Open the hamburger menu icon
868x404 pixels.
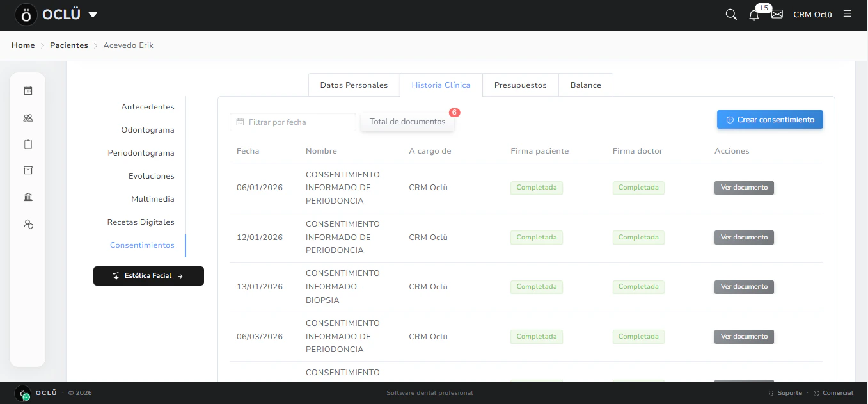848,13
